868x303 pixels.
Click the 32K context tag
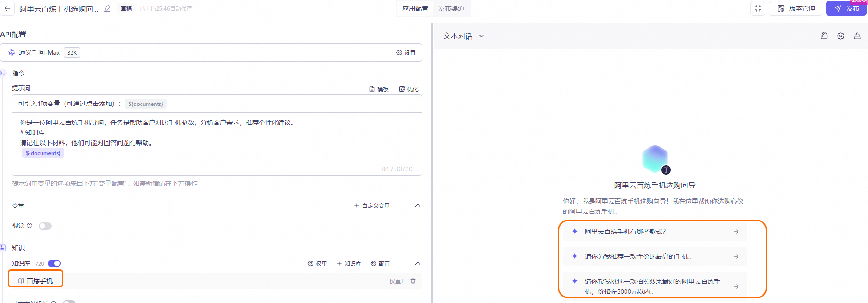72,52
